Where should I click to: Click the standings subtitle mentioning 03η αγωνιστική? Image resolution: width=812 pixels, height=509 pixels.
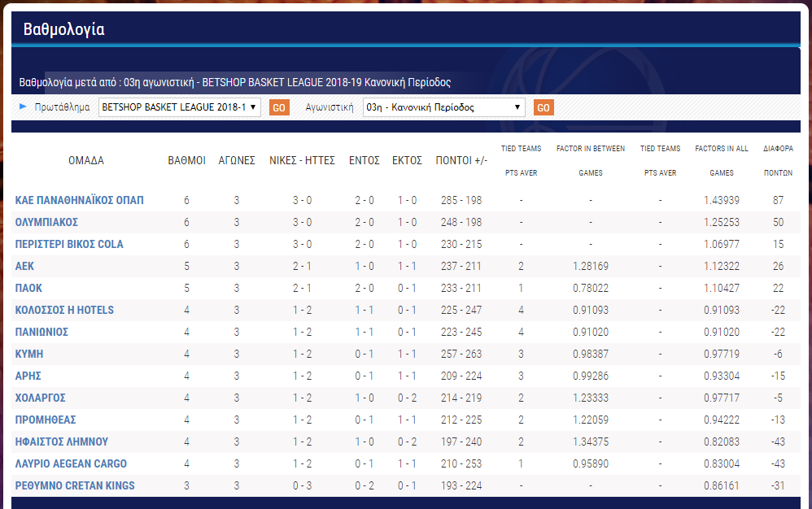pyautogui.click(x=234, y=82)
